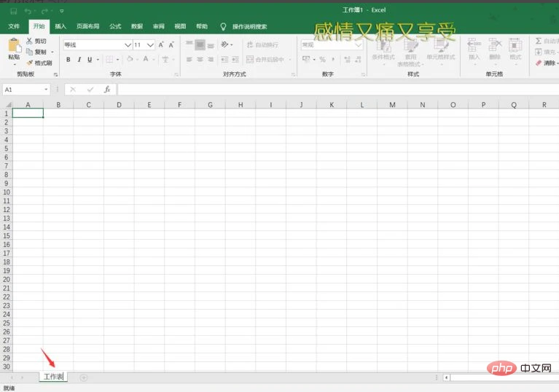Click the increase font size icon
559x392 pixels.
pos(162,44)
